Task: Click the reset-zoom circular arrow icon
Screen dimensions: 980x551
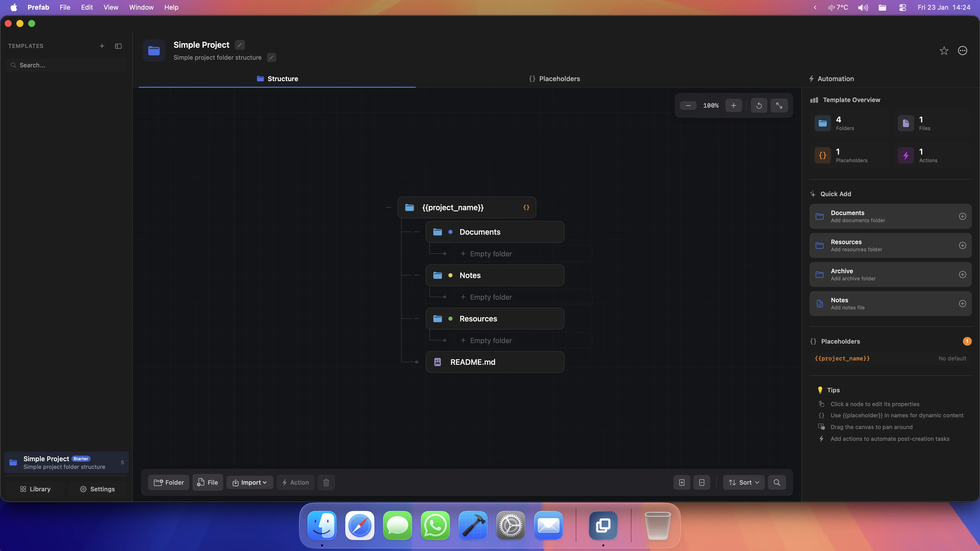Action: click(x=758, y=105)
